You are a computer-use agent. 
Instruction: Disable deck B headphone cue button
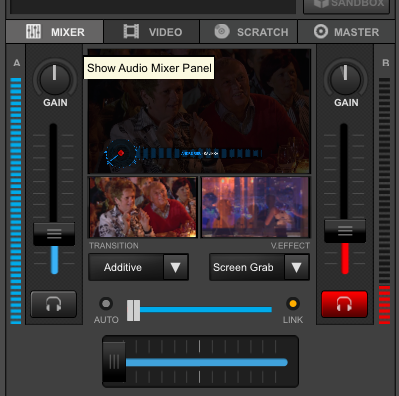[344, 304]
